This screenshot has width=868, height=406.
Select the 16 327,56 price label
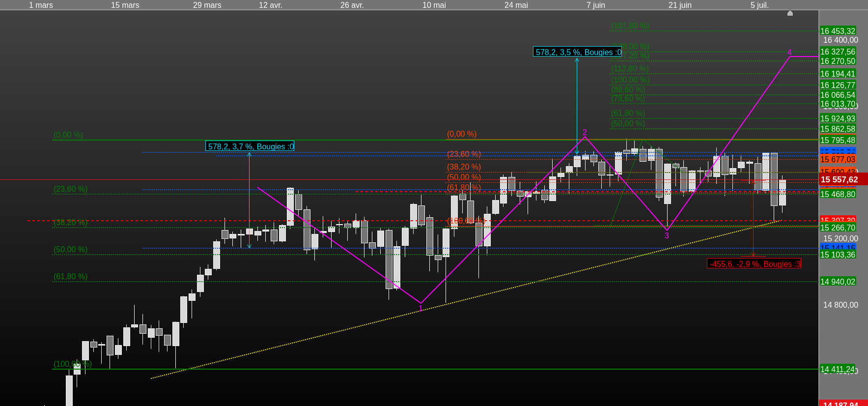(838, 52)
